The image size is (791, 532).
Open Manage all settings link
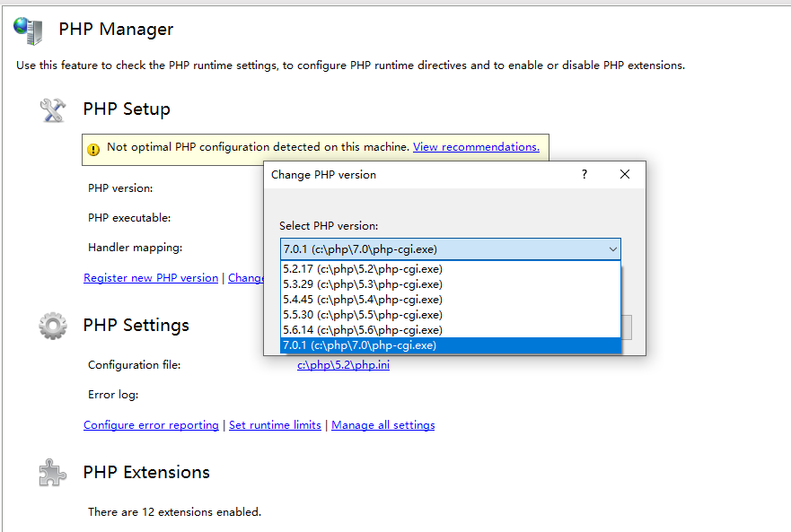click(x=382, y=425)
